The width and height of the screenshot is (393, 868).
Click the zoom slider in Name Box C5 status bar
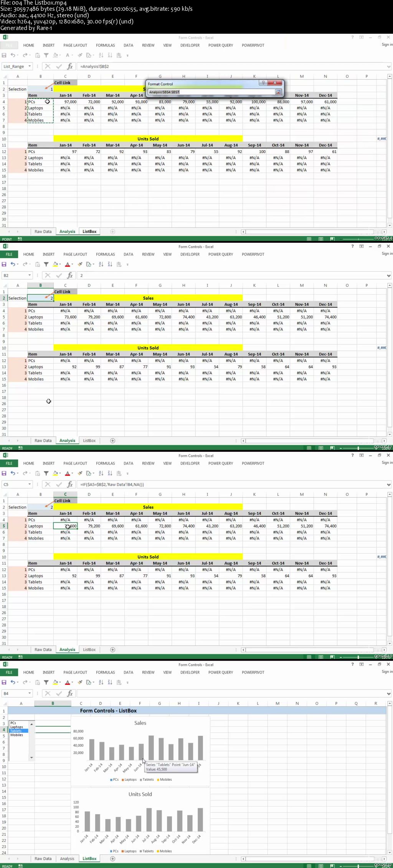(358, 657)
